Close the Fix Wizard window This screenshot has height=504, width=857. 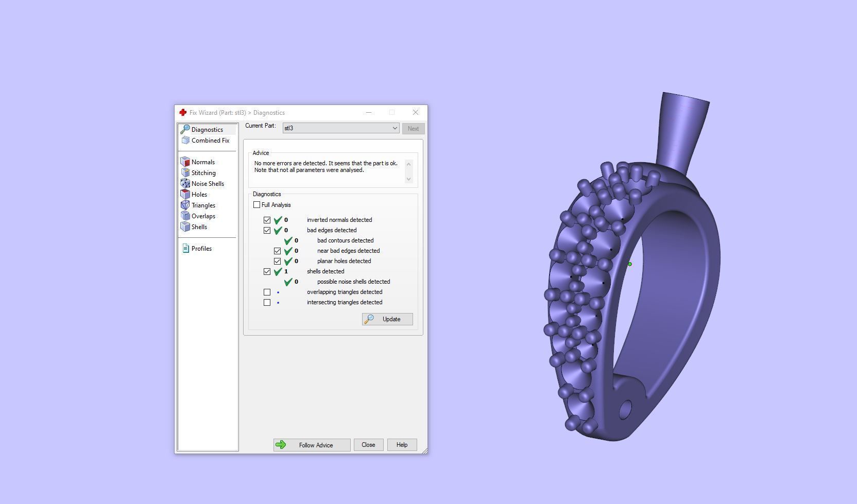(x=416, y=112)
